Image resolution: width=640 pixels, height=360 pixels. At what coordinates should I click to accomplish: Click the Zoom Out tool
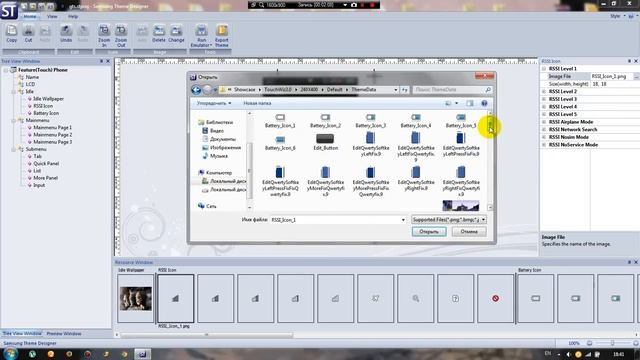click(x=121, y=36)
